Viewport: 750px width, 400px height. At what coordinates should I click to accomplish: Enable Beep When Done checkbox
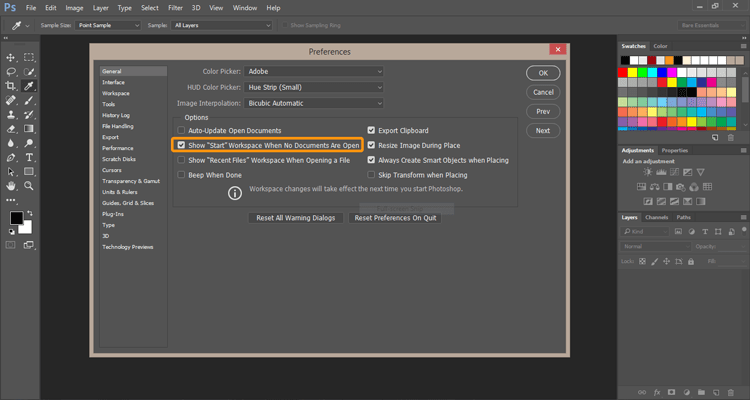(181, 175)
